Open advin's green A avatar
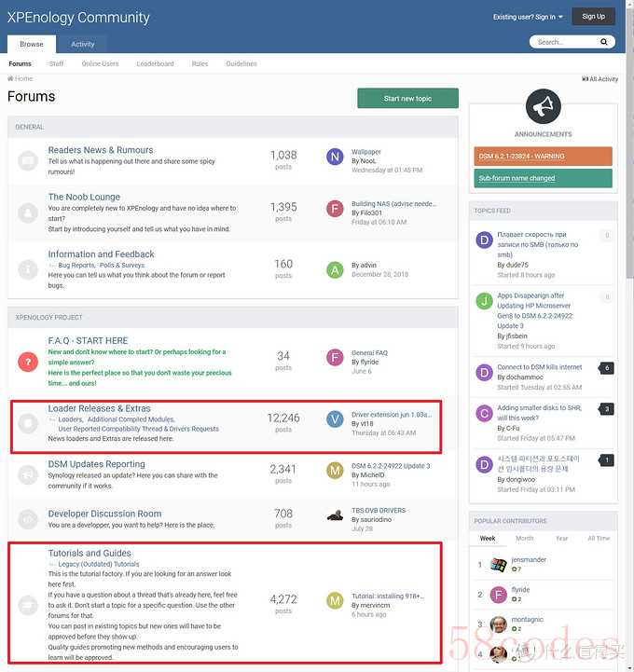The image size is (634, 672). 335,270
